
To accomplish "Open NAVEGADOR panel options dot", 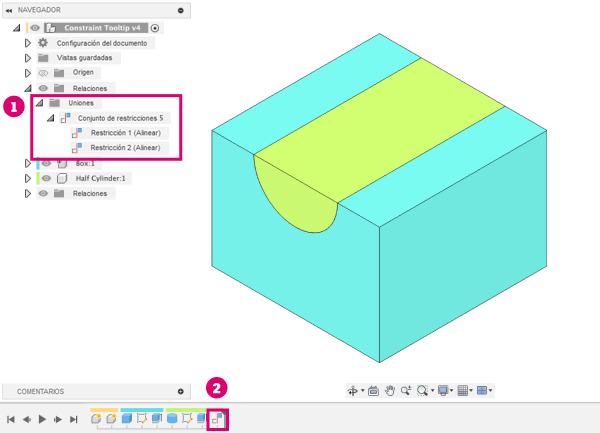I will [x=181, y=10].
